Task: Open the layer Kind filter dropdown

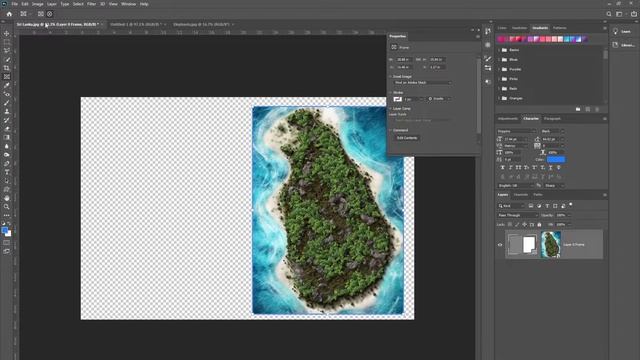Action: coord(512,206)
